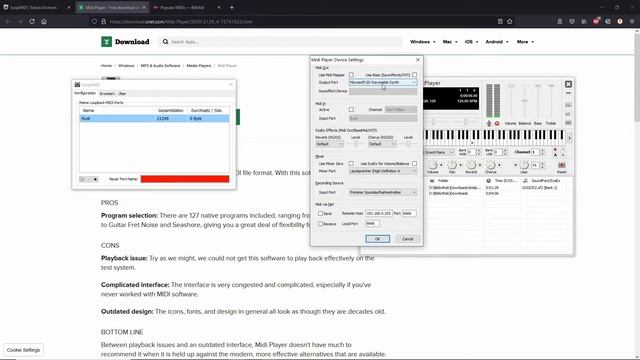This screenshot has height=360, width=640.
Task: Click the Cookie Settings button
Action: pos(23,350)
